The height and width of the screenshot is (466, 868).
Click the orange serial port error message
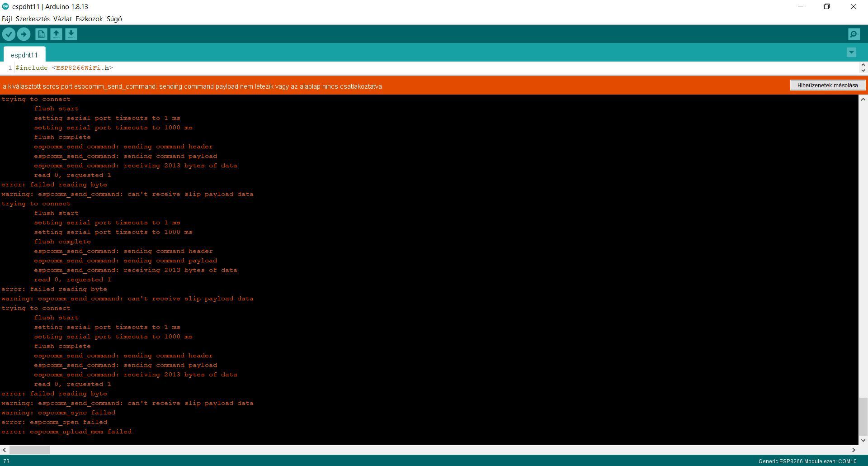tap(192, 86)
